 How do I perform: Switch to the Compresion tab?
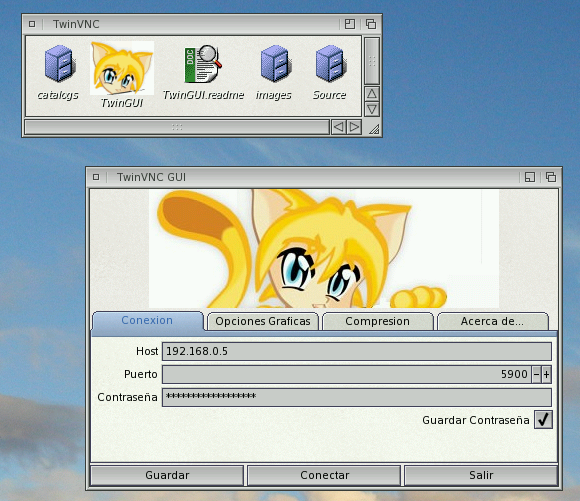[378, 321]
